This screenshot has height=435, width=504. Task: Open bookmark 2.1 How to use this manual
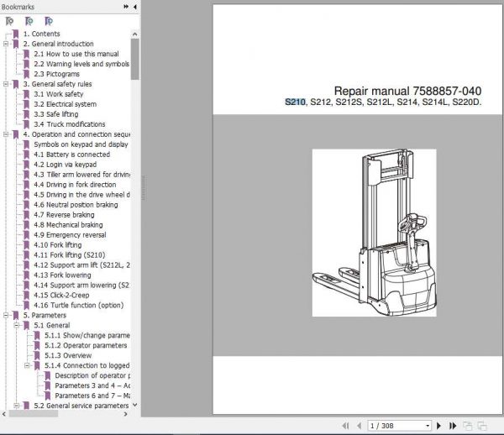point(76,54)
